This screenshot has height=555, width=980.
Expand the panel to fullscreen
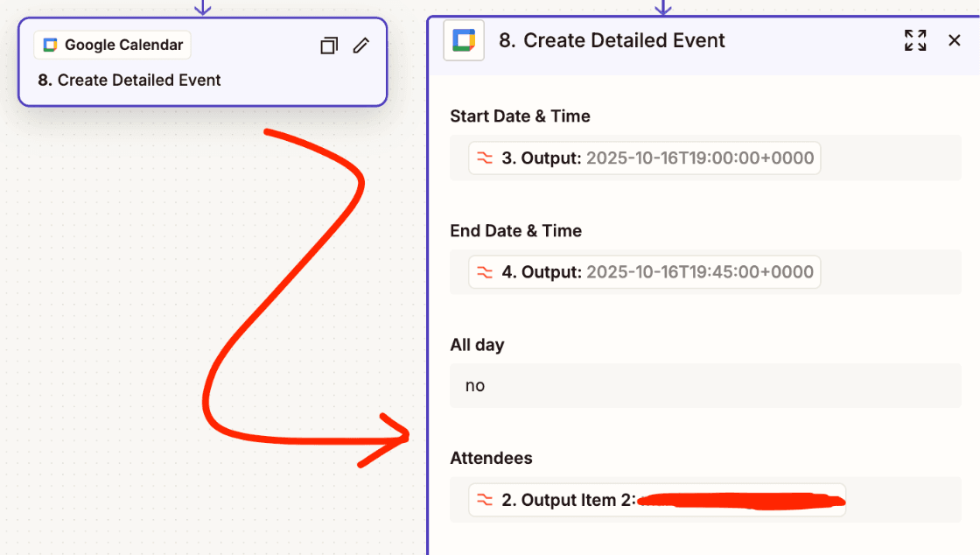[x=914, y=39]
